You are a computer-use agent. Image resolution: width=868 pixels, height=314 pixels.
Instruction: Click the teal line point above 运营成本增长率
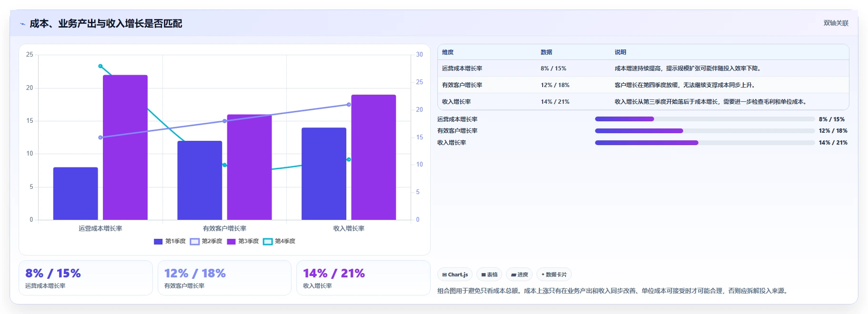pos(101,66)
